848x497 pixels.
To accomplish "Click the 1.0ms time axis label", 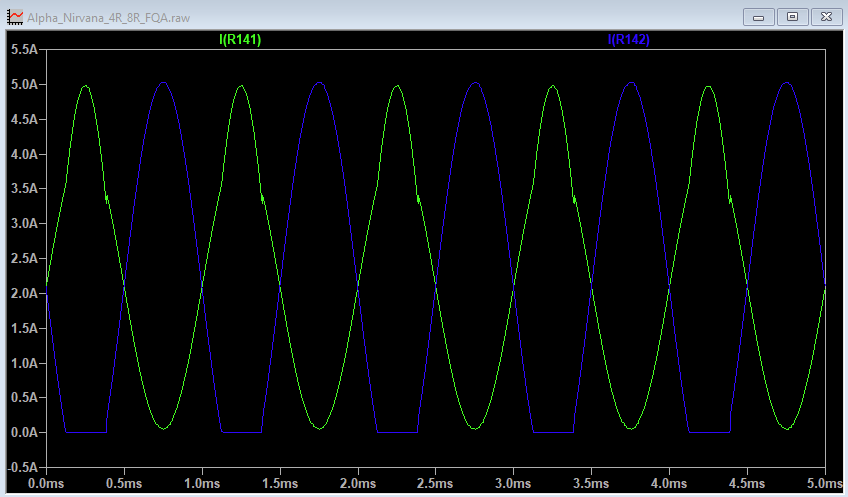I will pyautogui.click(x=202, y=483).
